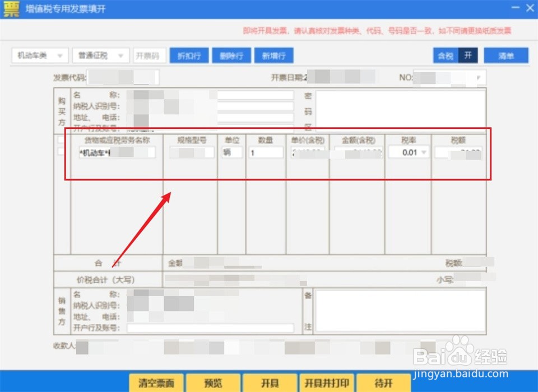Open the 清单 list view
This screenshot has width=538, height=392.
point(505,55)
